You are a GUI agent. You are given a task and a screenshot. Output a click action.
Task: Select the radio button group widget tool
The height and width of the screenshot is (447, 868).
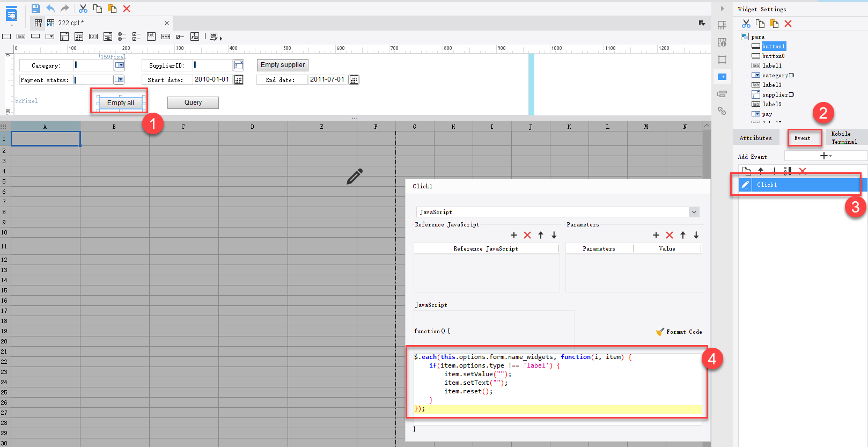tap(122, 36)
